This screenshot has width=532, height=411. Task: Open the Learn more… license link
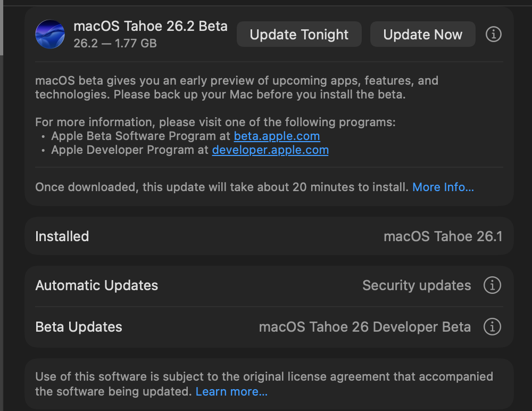pos(231,392)
